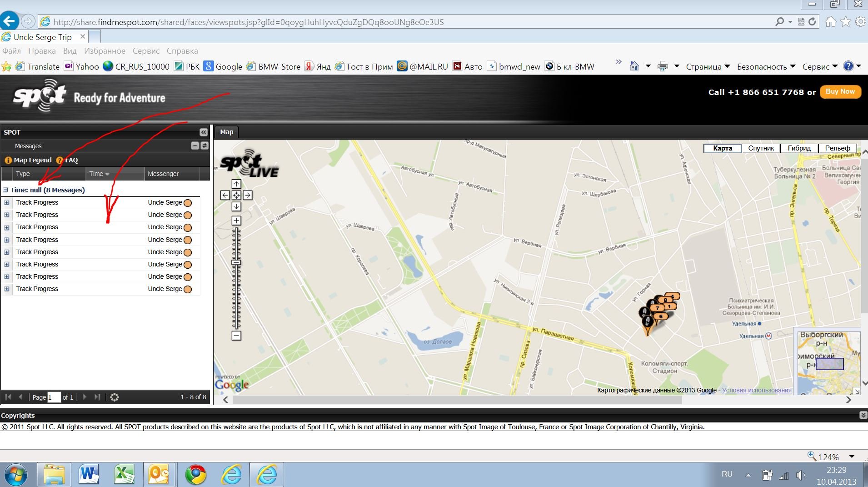This screenshot has width=868, height=487.
Task: Go to previous messages page
Action: tap(20, 397)
